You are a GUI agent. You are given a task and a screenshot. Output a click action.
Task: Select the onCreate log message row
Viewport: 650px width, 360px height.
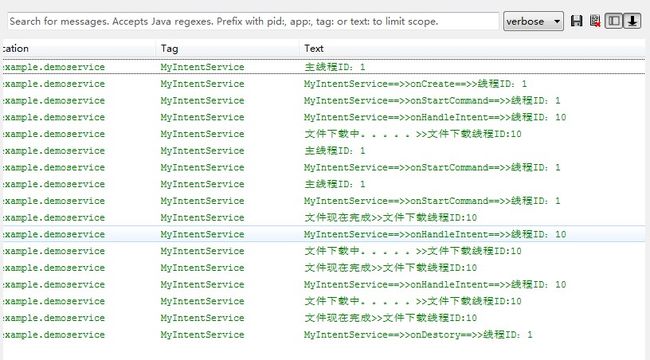click(x=323, y=84)
